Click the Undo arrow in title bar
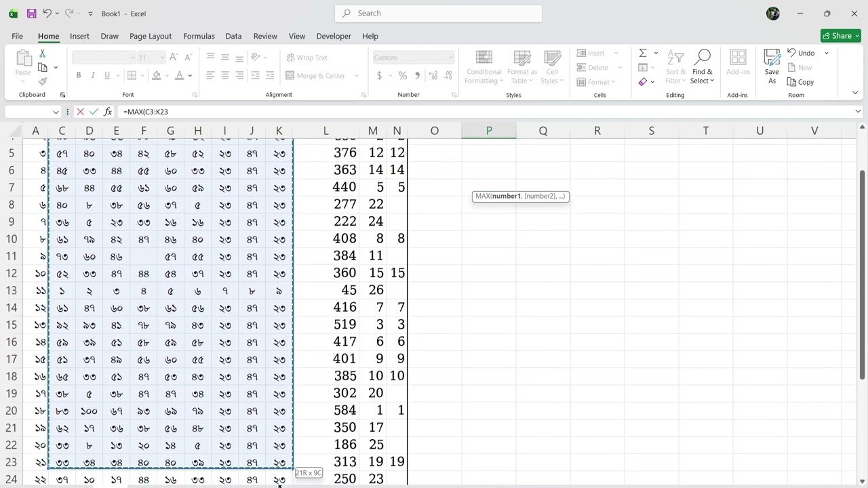The width and height of the screenshot is (868, 488). (47, 13)
